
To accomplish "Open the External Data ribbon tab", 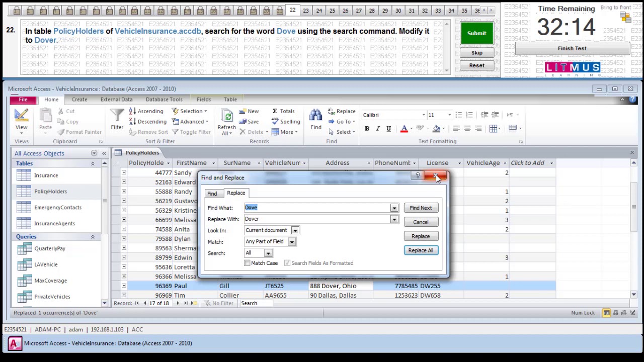I will (x=116, y=100).
